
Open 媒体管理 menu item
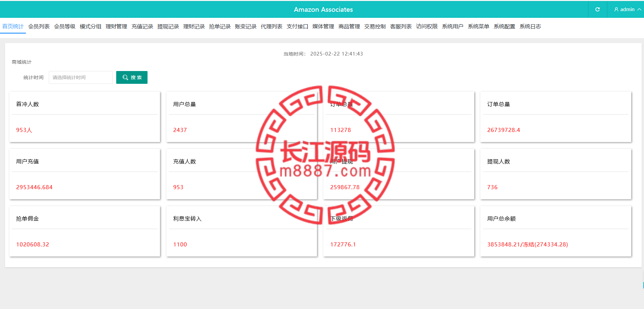coord(323,26)
